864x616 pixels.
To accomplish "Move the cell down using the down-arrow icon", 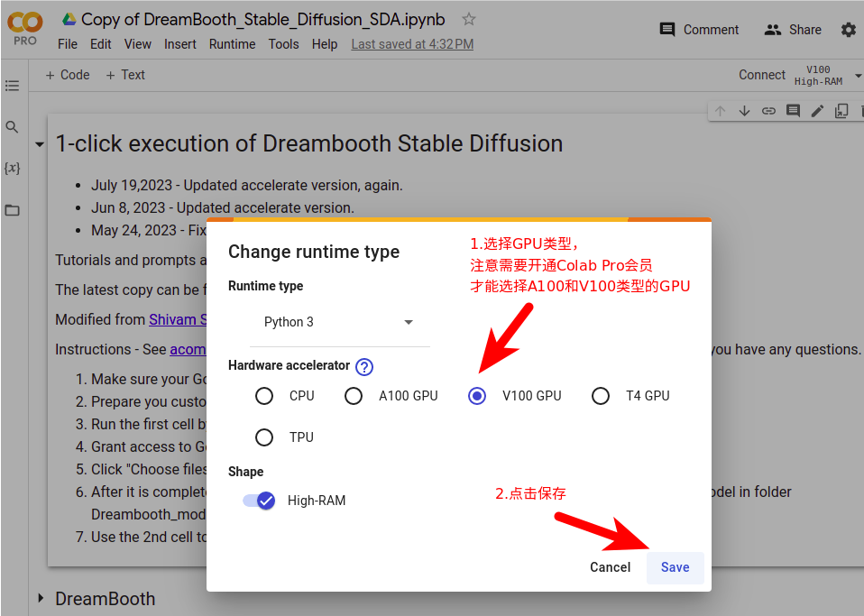I will click(744, 109).
